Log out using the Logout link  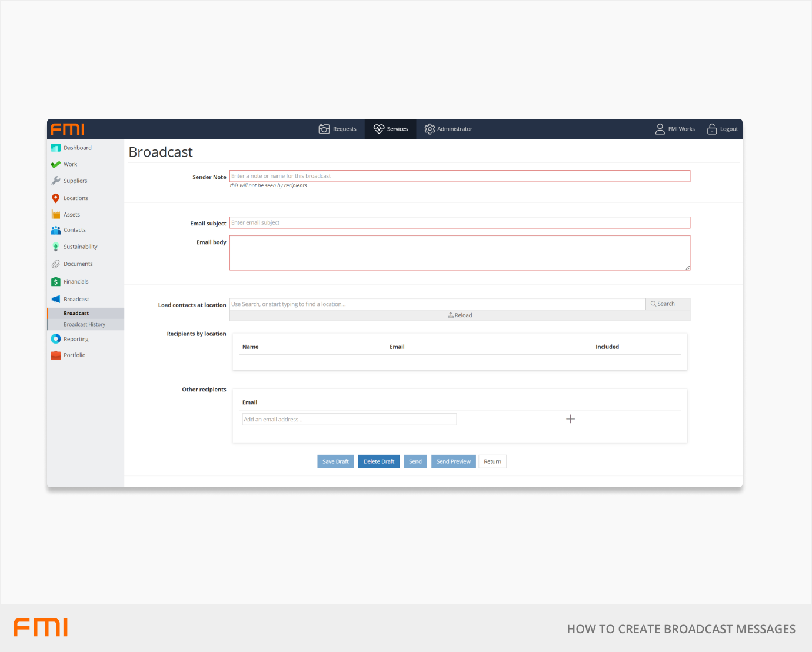click(x=723, y=129)
